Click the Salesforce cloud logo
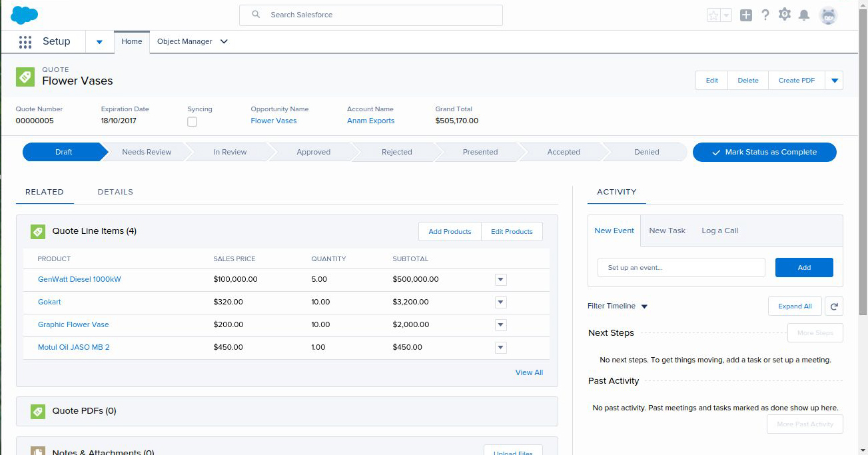The height and width of the screenshot is (455, 868). click(x=25, y=15)
